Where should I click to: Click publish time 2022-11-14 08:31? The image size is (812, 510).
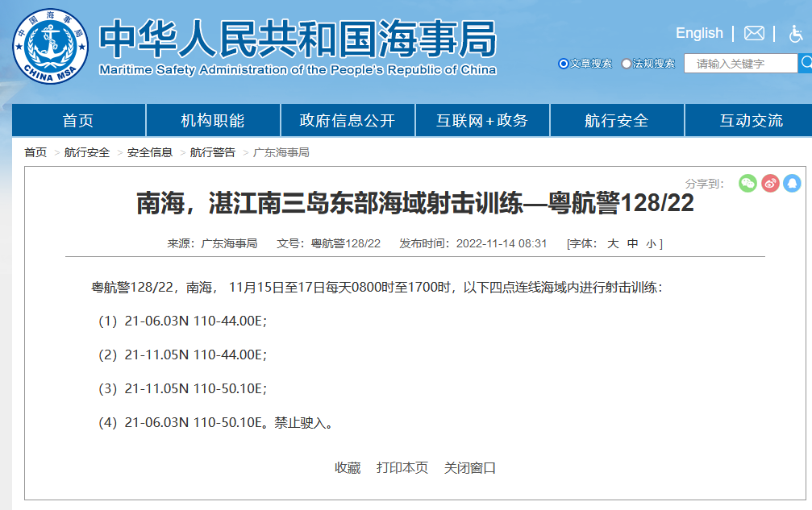[502, 243]
